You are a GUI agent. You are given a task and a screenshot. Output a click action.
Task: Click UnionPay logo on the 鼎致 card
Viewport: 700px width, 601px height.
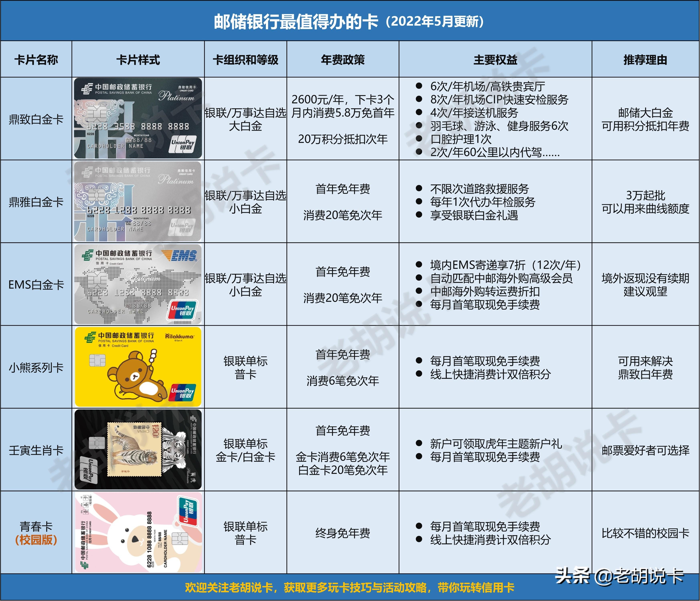[183, 144]
